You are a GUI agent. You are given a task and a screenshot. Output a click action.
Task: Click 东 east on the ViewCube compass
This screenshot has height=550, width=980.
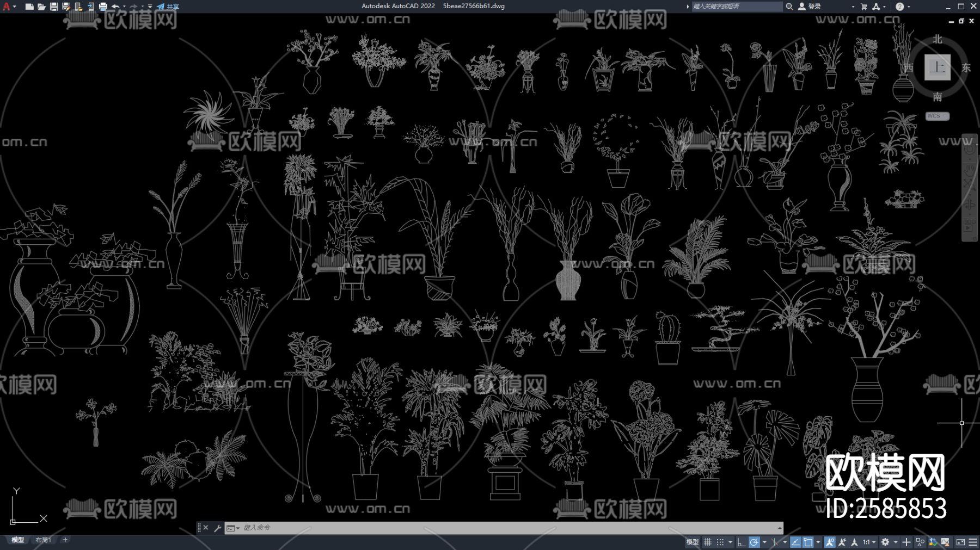click(x=966, y=67)
